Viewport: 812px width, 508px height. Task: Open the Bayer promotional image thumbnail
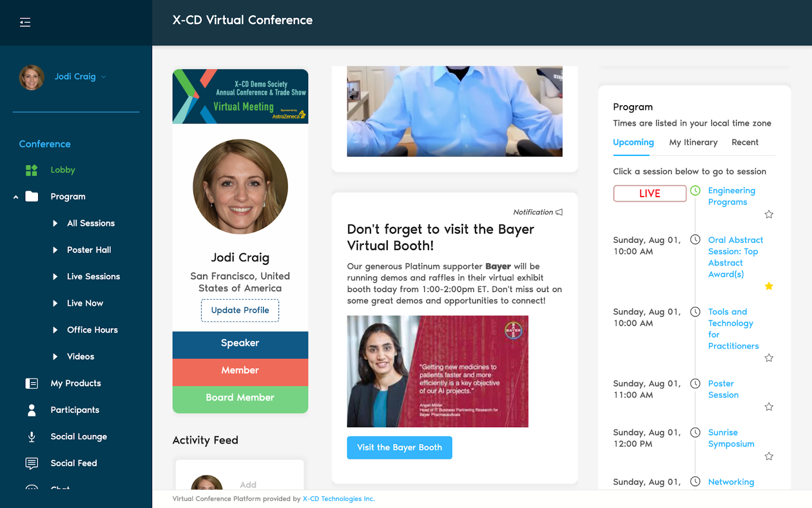point(437,371)
